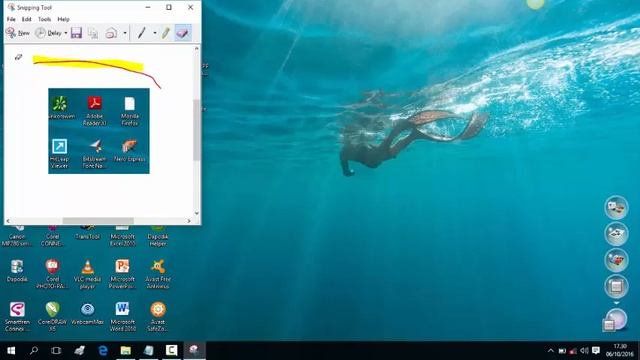Click the Canon MP280 series label

(x=17, y=240)
